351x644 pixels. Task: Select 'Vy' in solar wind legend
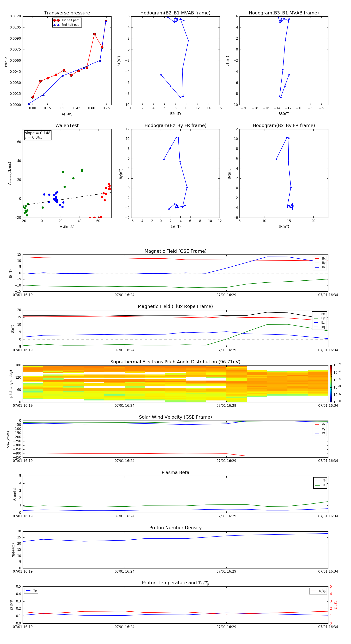point(320,429)
